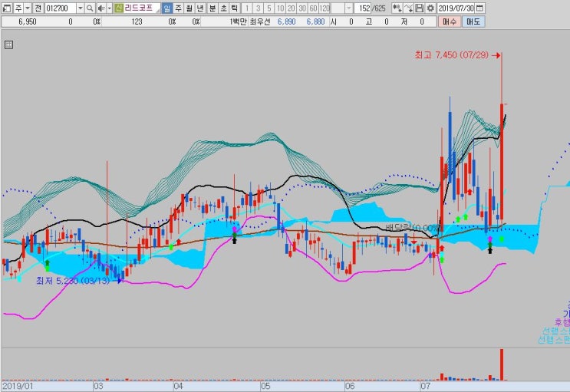Click the 2019/01 date axis label
The width and height of the screenshot is (570, 392).
click(18, 386)
